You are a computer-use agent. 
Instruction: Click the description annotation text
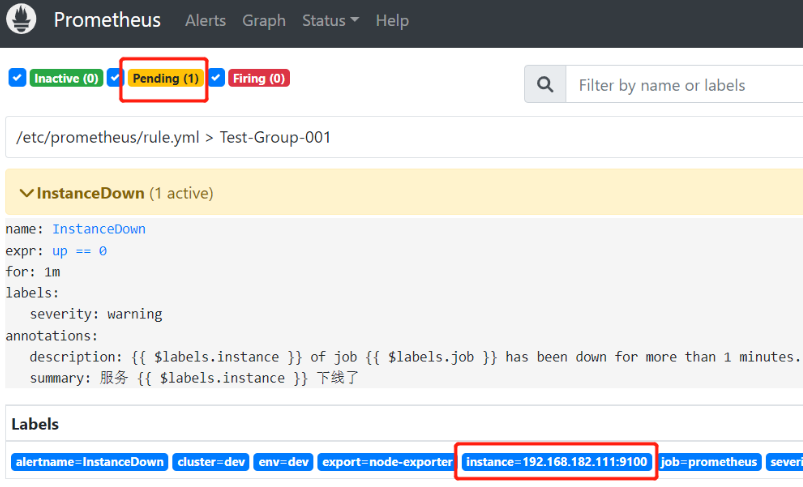(x=415, y=356)
